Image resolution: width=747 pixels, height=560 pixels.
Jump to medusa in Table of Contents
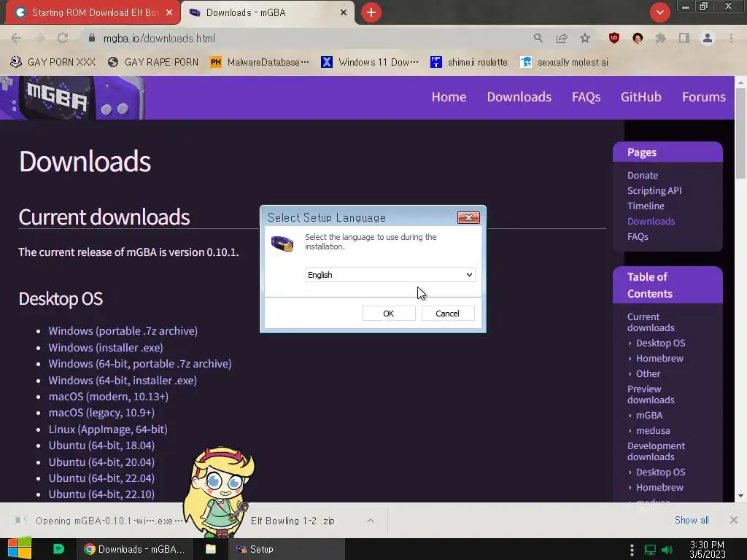653,430
